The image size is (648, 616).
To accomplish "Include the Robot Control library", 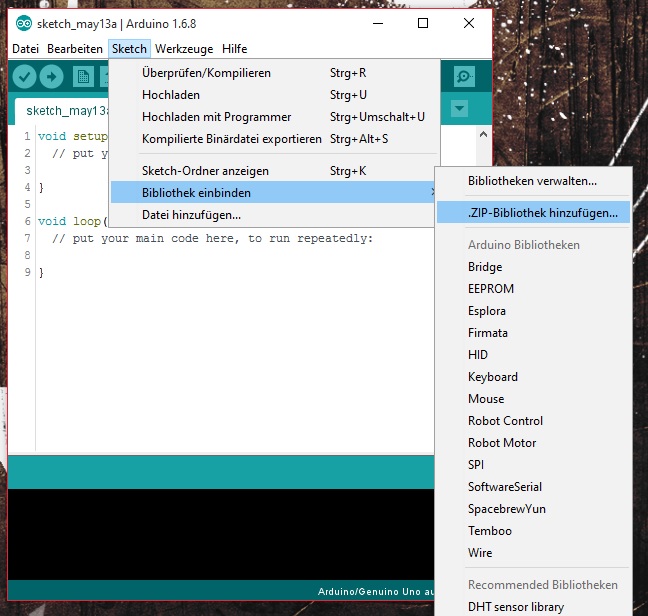I will [533, 421].
